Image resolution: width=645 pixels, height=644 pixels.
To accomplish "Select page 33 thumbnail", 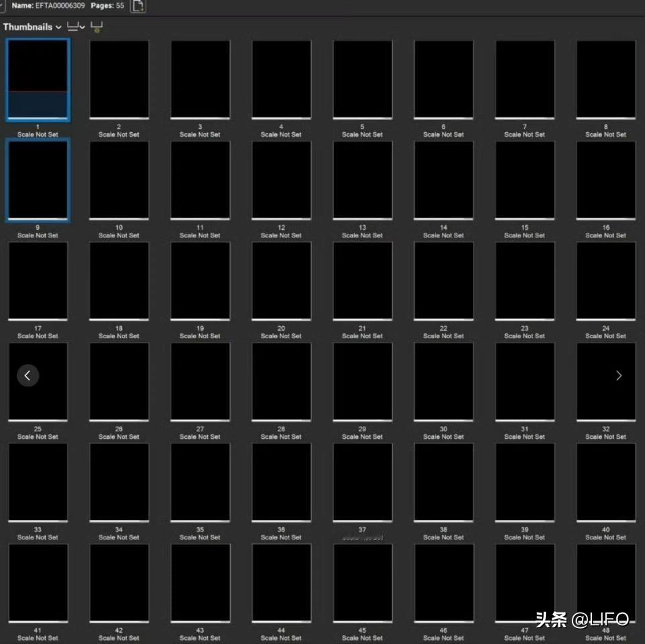I will (x=38, y=483).
